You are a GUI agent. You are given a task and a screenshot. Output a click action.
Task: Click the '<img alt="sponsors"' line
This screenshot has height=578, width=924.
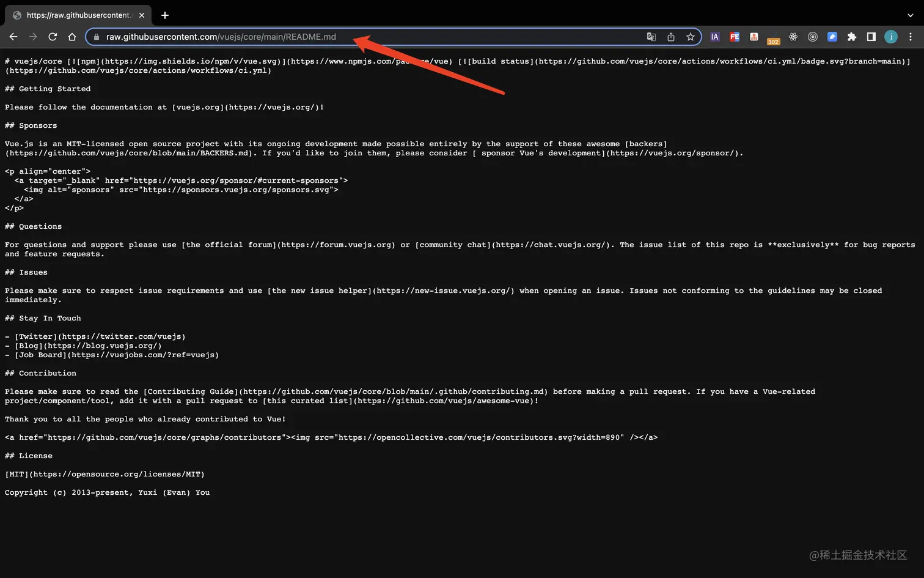(181, 190)
